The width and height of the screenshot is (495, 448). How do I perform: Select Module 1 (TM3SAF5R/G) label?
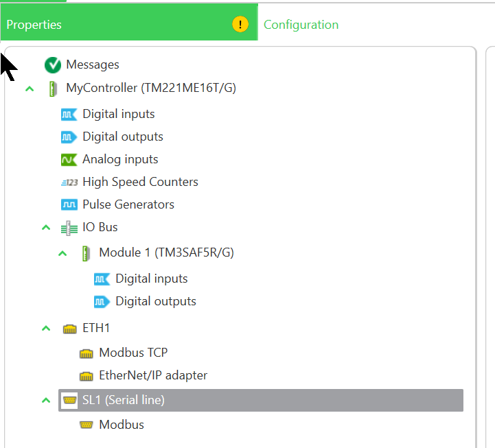click(x=166, y=253)
